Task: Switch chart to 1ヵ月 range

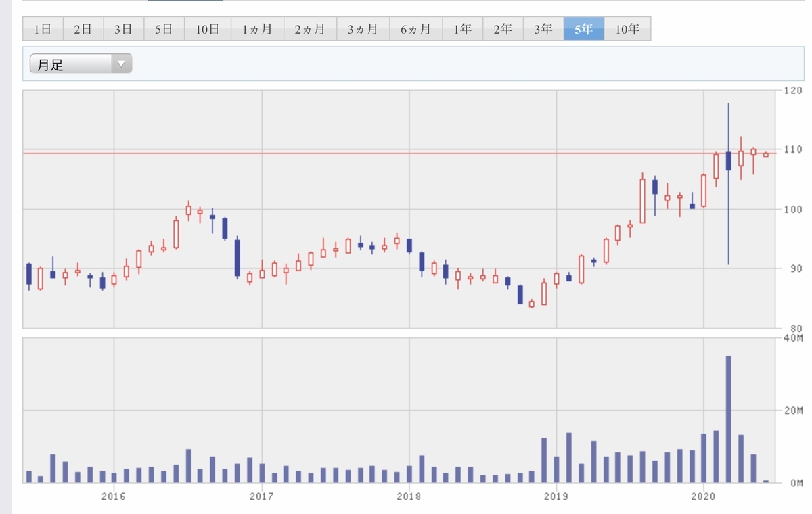Action: (x=257, y=30)
